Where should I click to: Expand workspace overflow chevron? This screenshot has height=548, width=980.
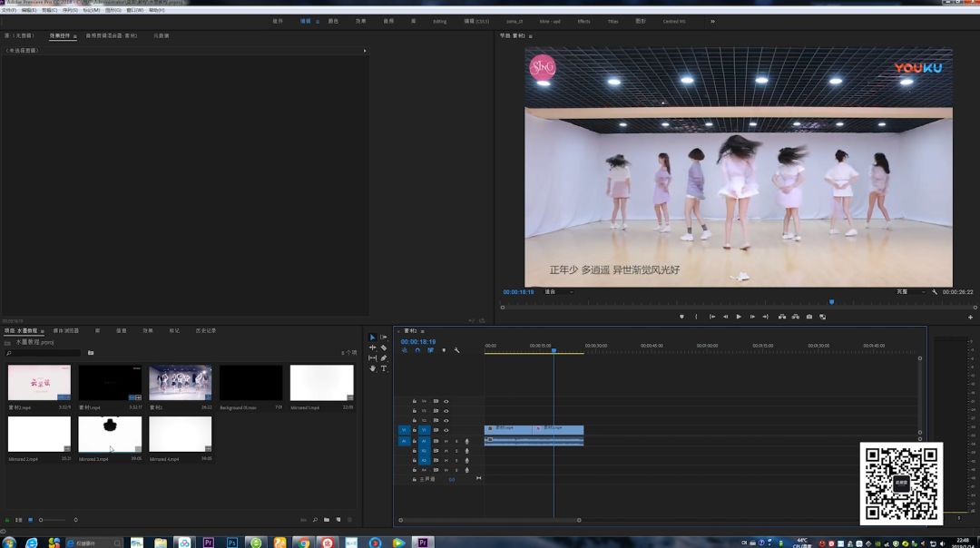coord(712,21)
